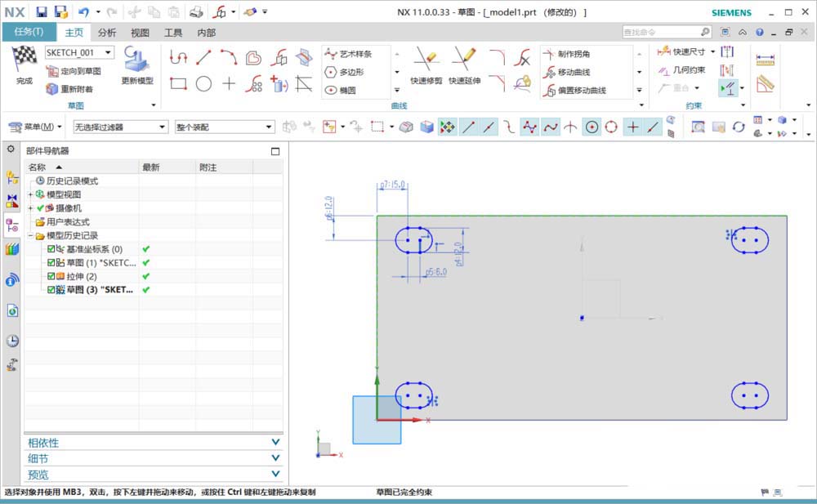Switch to the 分析 tab
Screen dimensions: 817x504
point(107,33)
